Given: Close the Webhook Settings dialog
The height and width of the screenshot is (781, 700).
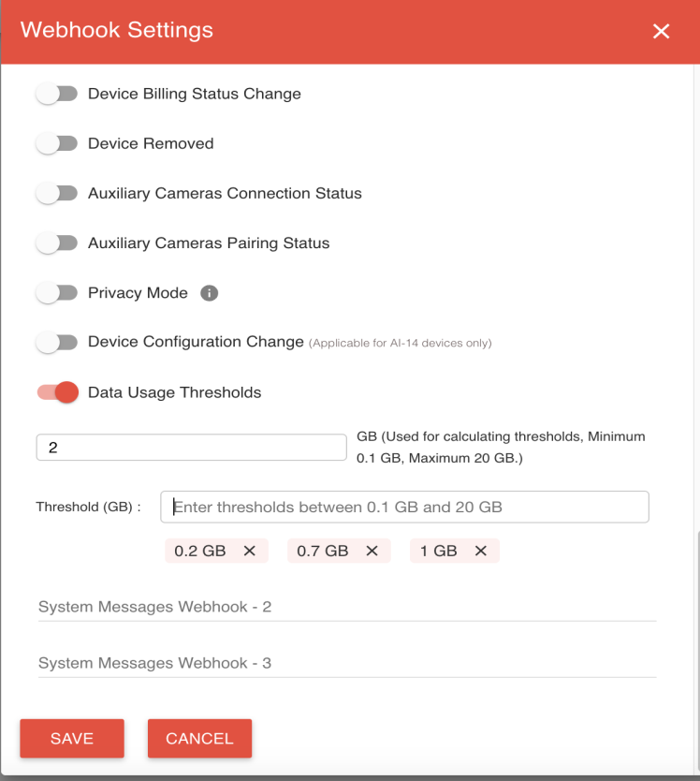Looking at the screenshot, I should (x=662, y=31).
